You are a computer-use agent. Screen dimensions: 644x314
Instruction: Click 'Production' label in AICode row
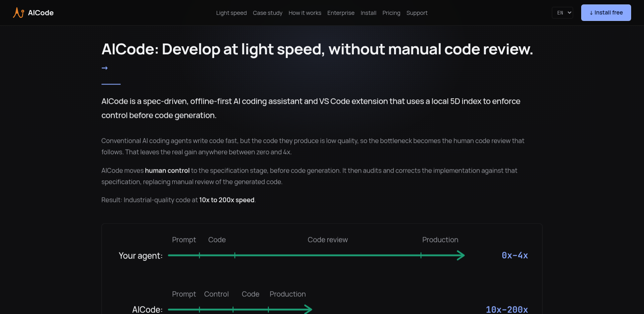[287, 294]
